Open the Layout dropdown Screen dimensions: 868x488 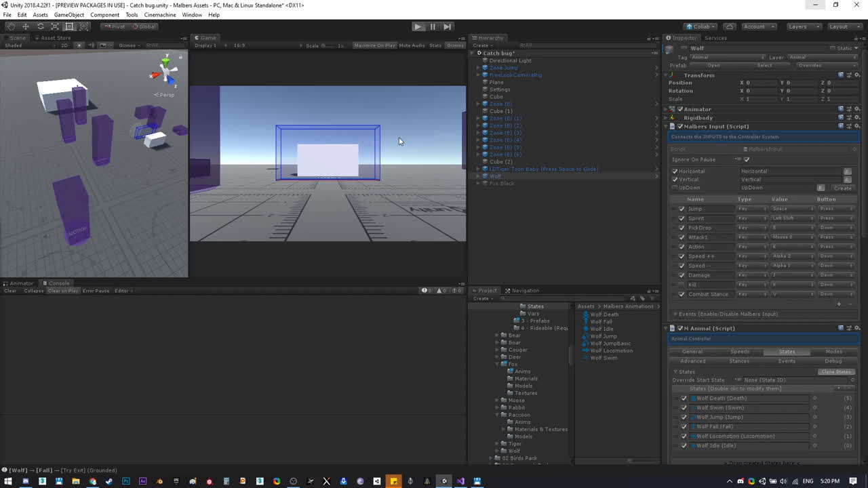(842, 26)
